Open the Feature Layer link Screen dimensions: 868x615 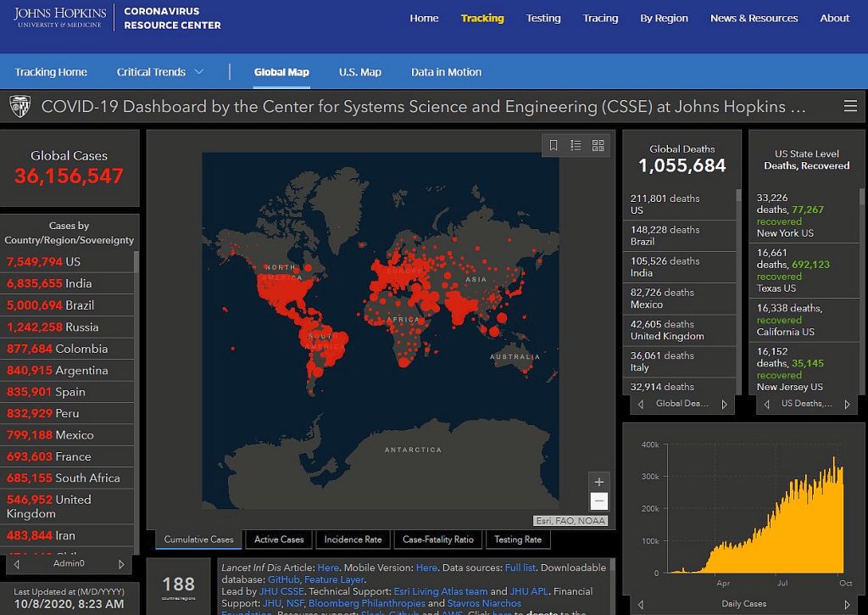click(x=334, y=580)
